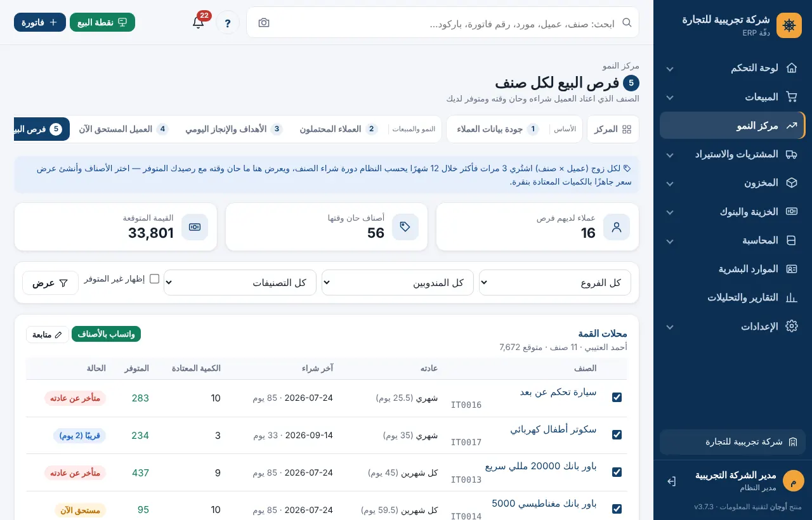Click the محلات القمة customer name

click(603, 334)
